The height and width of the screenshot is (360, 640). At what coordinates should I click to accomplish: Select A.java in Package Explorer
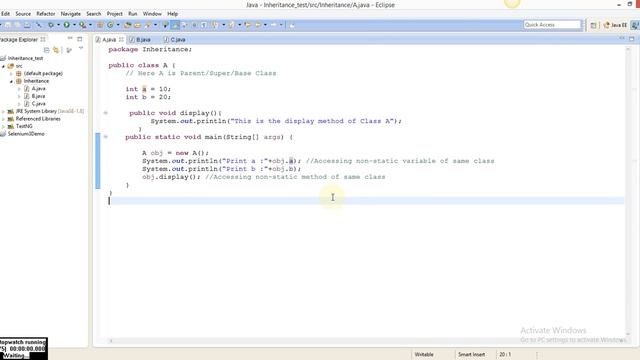click(x=38, y=89)
